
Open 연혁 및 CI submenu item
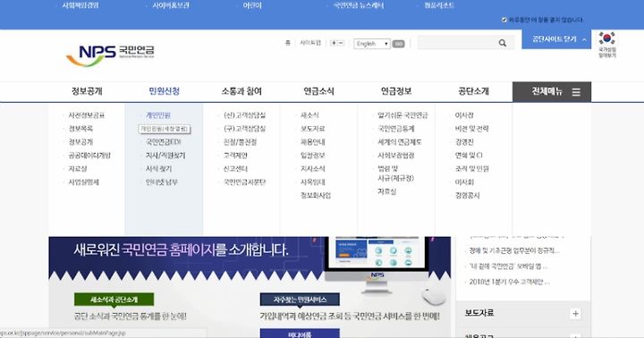[469, 156]
